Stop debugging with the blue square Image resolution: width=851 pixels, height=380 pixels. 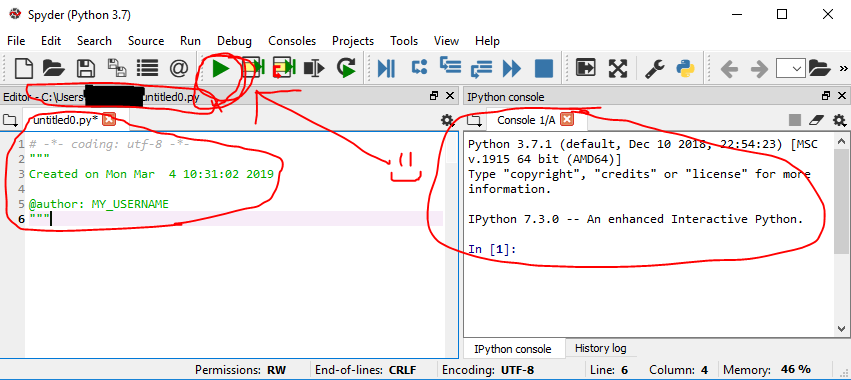click(544, 68)
